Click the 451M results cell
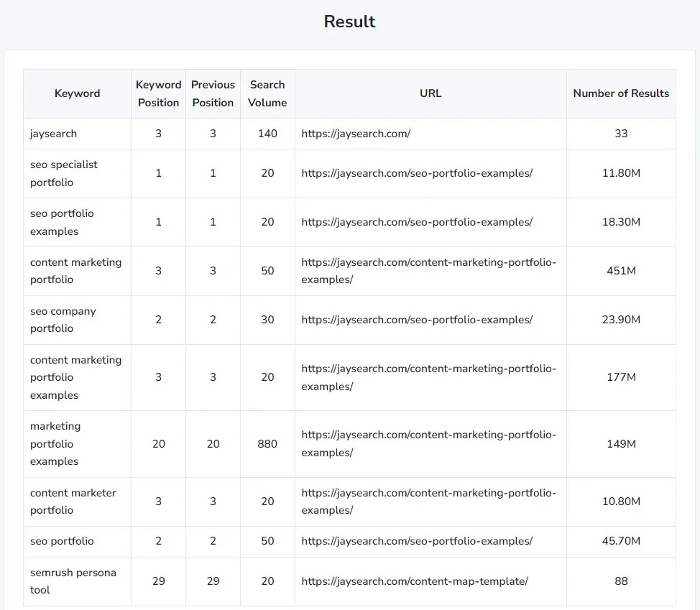This screenshot has width=700, height=610. [x=621, y=271]
